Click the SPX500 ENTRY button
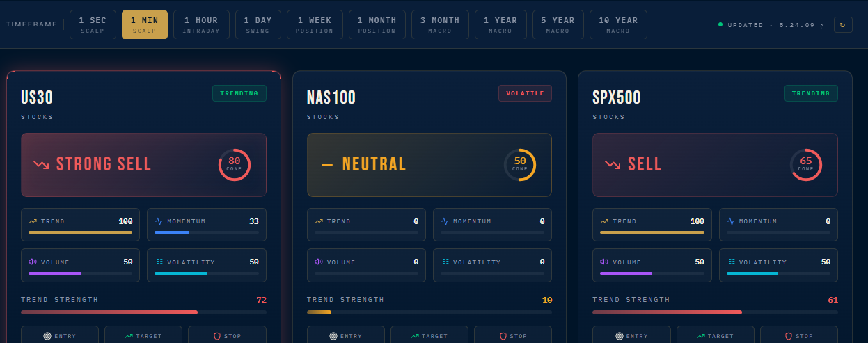868x343 pixels. [631, 335]
